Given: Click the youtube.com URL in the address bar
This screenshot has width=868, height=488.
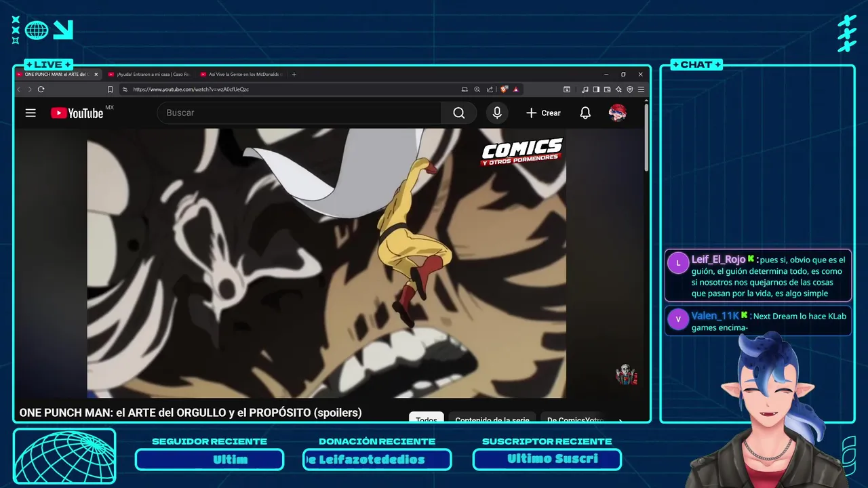Looking at the screenshot, I should (191, 89).
